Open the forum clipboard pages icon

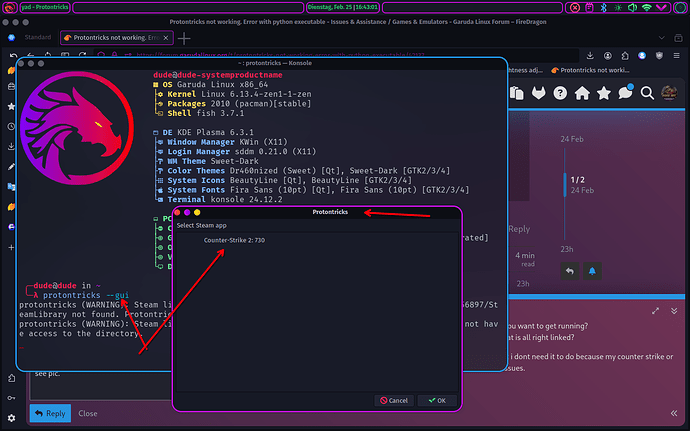(517, 93)
